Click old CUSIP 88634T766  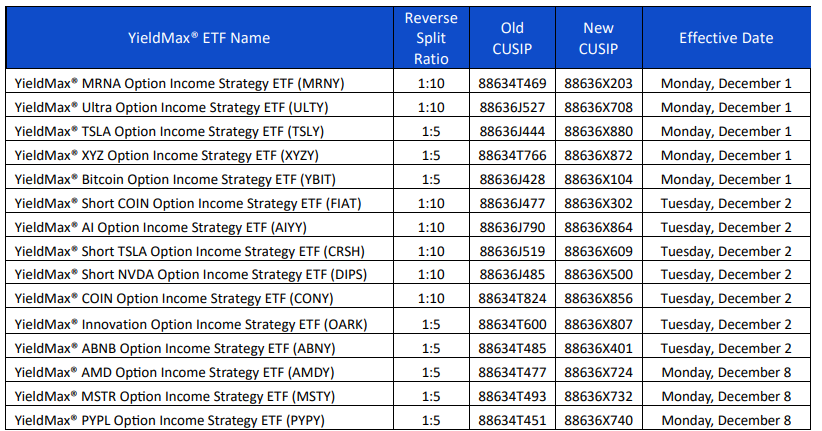tap(512, 156)
